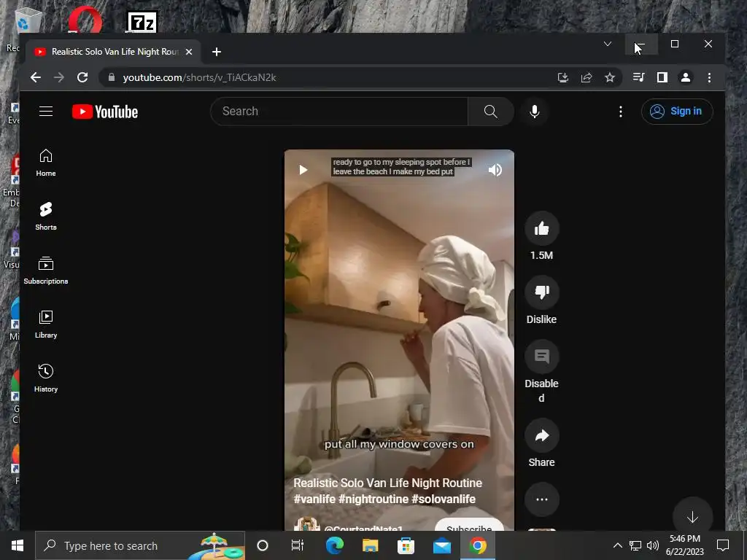This screenshot has height=560, width=747.
Task: Go back in Chrome
Action: (x=35, y=77)
